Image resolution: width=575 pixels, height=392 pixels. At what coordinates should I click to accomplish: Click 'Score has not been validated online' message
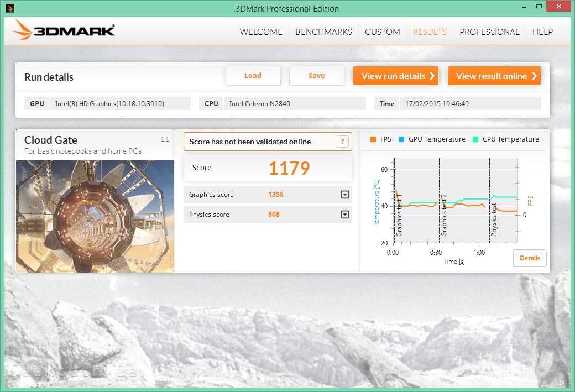(x=250, y=142)
